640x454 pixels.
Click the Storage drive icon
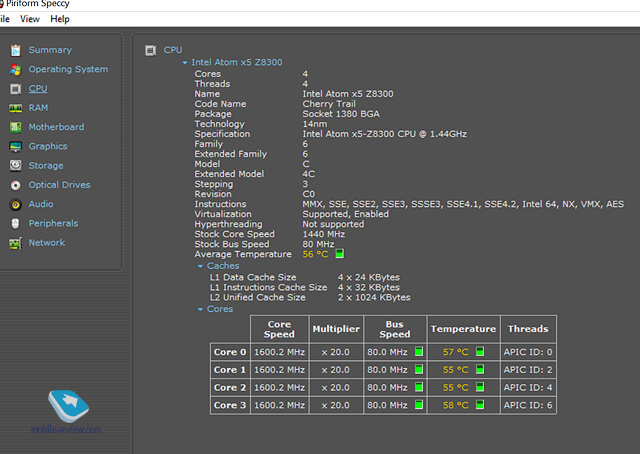15,166
